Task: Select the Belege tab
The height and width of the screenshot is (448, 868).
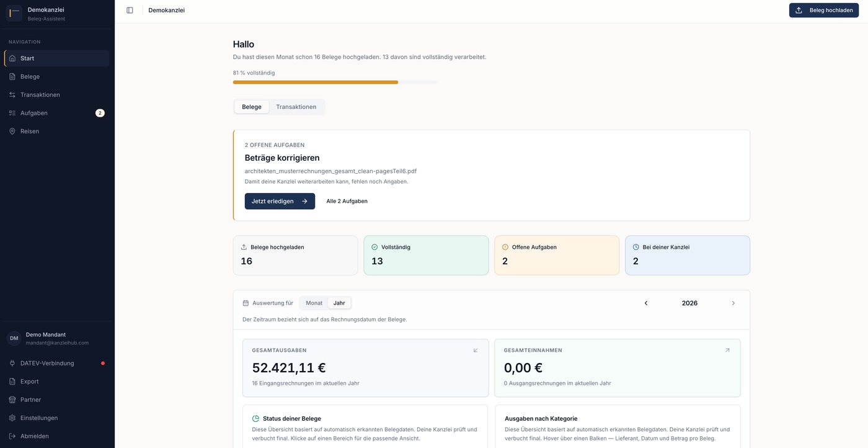Action: coord(252,107)
